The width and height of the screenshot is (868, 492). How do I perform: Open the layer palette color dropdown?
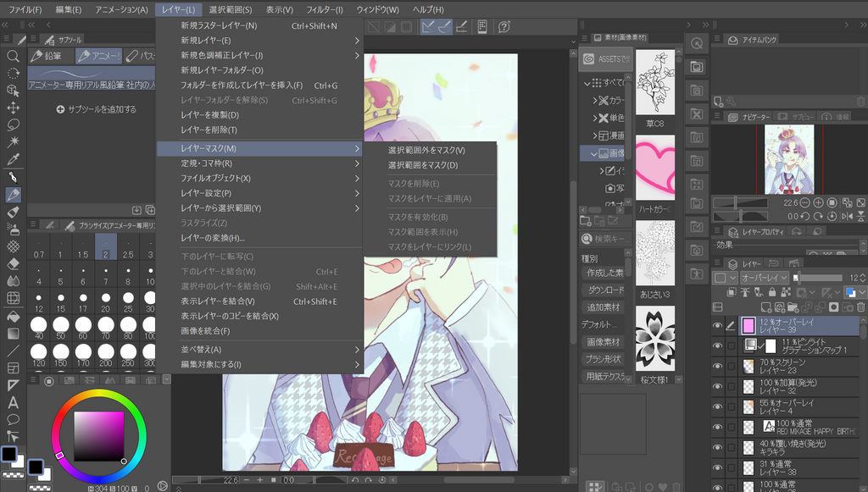726,278
